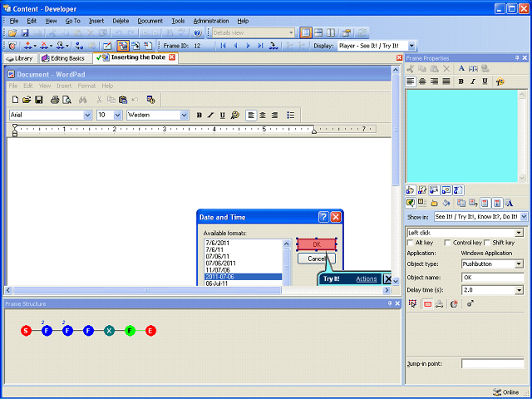532x399 pixels.
Task: Toggle Bold in Frame Properties
Action: pyautogui.click(x=461, y=81)
